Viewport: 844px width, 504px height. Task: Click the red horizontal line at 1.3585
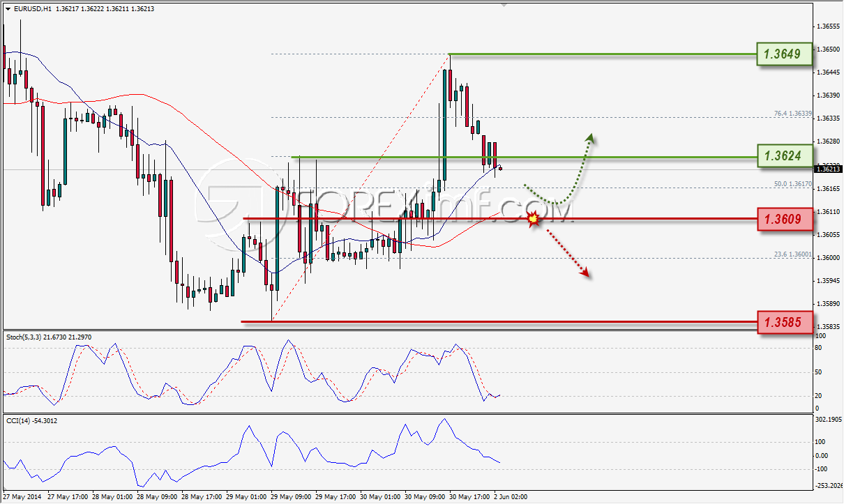(x=499, y=321)
